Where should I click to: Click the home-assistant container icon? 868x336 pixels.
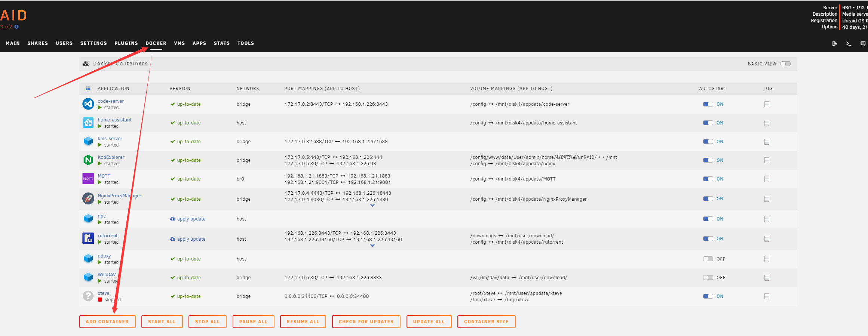click(x=88, y=123)
